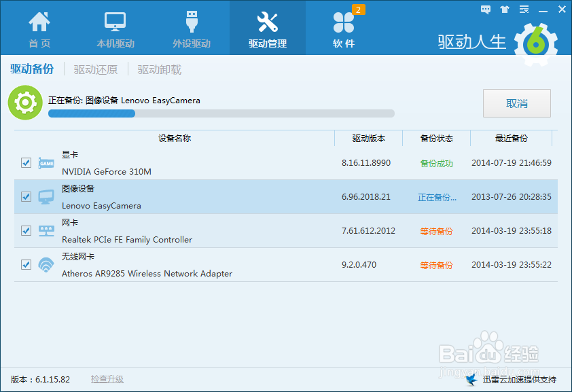Click the 图像设备 monitor icon

tap(46, 197)
